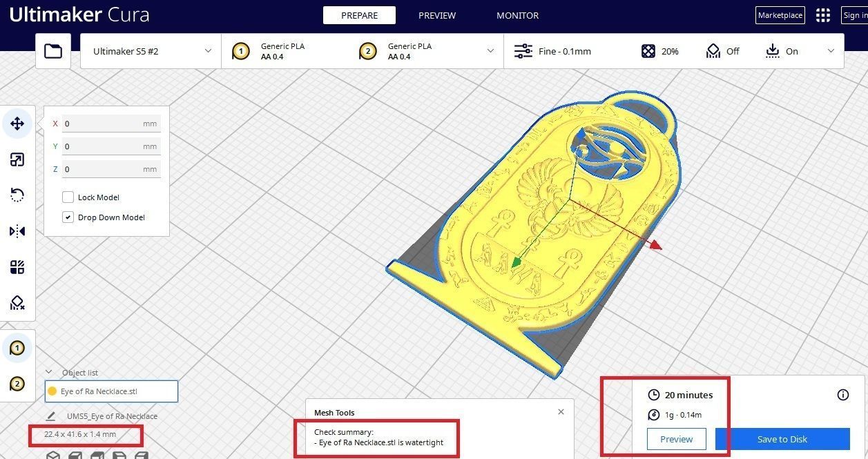Switch to the MONITOR stage
Viewport: 868px width, 459px height.
click(x=517, y=15)
